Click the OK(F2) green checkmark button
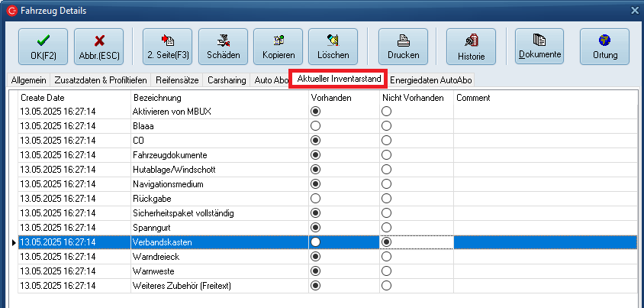The height and width of the screenshot is (308, 644). [x=43, y=46]
